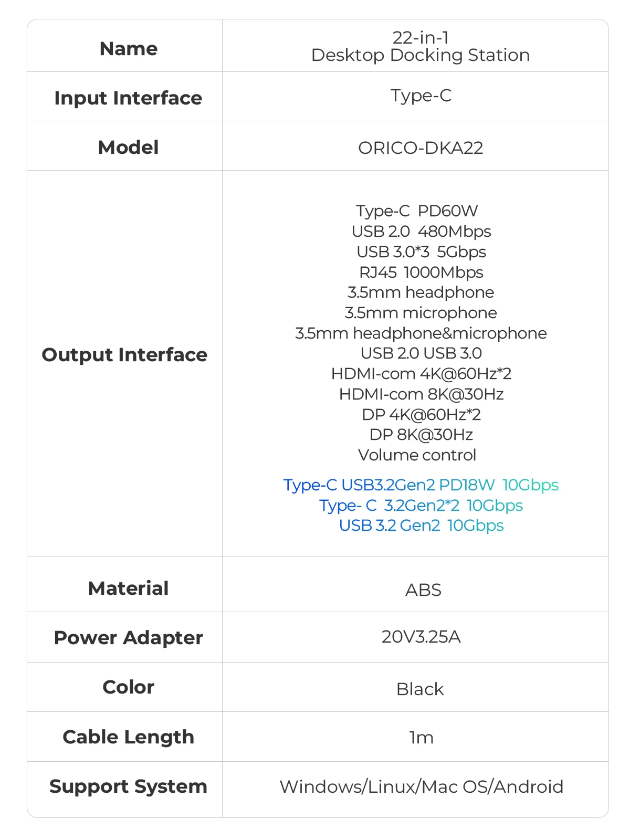Select the "Windows/Linux/Mac OS/Android" text
Screen dimensions: 630x840
click(421, 786)
